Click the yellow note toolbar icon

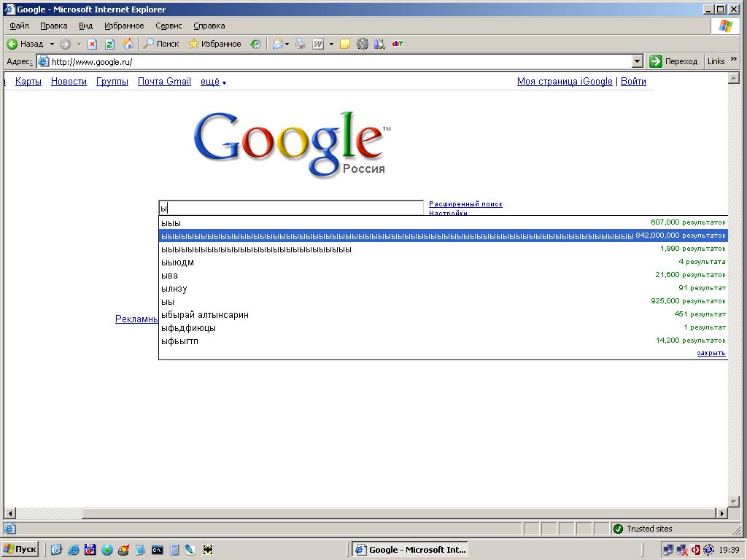(x=345, y=44)
